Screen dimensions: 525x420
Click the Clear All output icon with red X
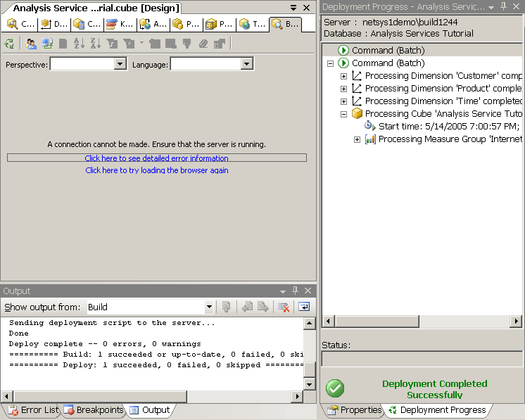point(284,307)
